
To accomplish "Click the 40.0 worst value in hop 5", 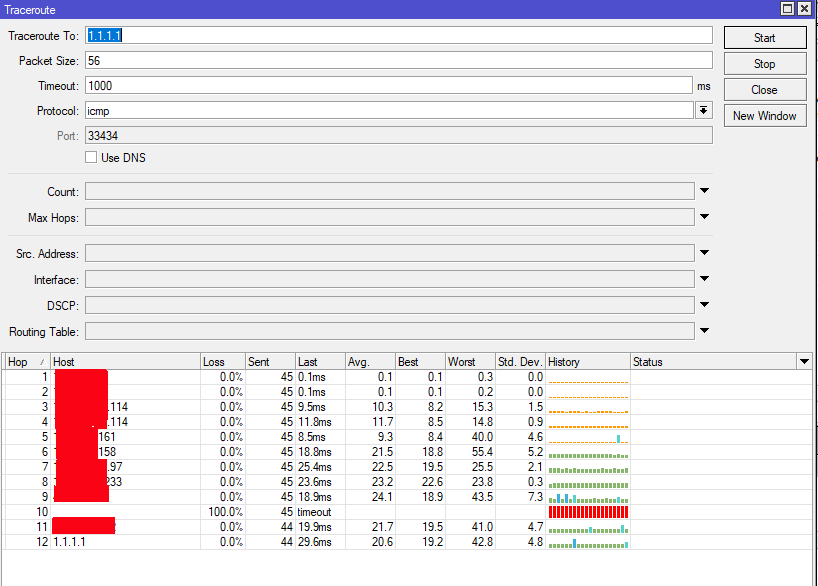I will coord(482,437).
